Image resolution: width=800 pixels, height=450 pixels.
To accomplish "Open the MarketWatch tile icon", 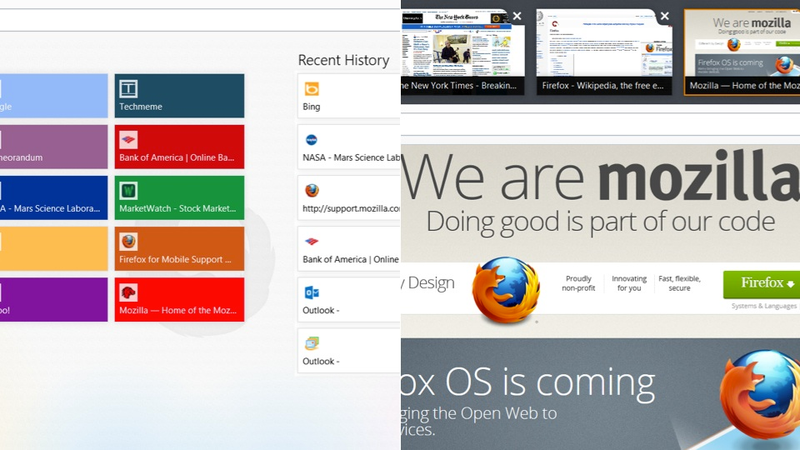I will [128, 191].
